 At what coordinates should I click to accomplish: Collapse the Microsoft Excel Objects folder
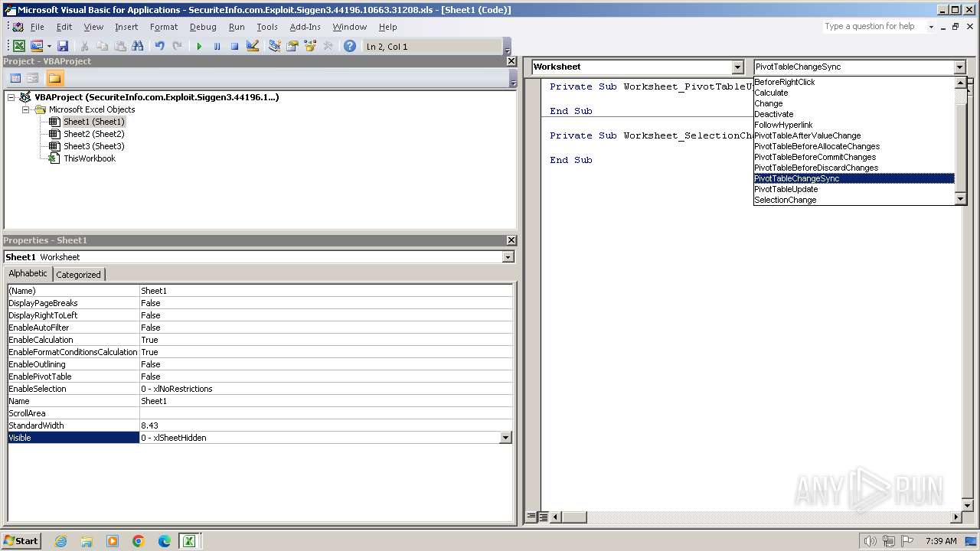point(25,109)
